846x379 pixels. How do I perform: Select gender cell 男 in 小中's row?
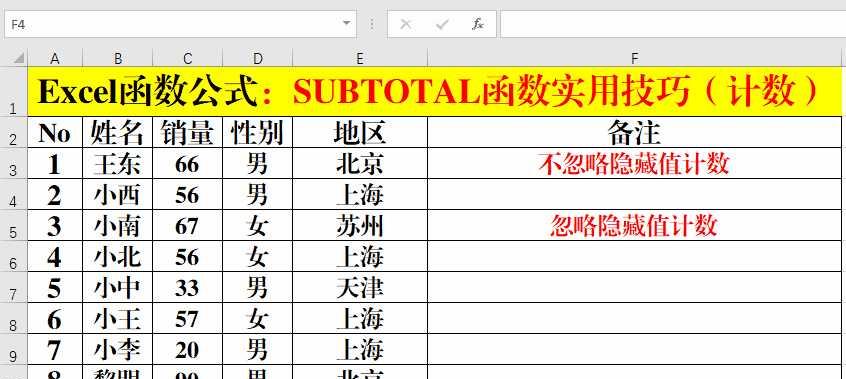[257, 288]
